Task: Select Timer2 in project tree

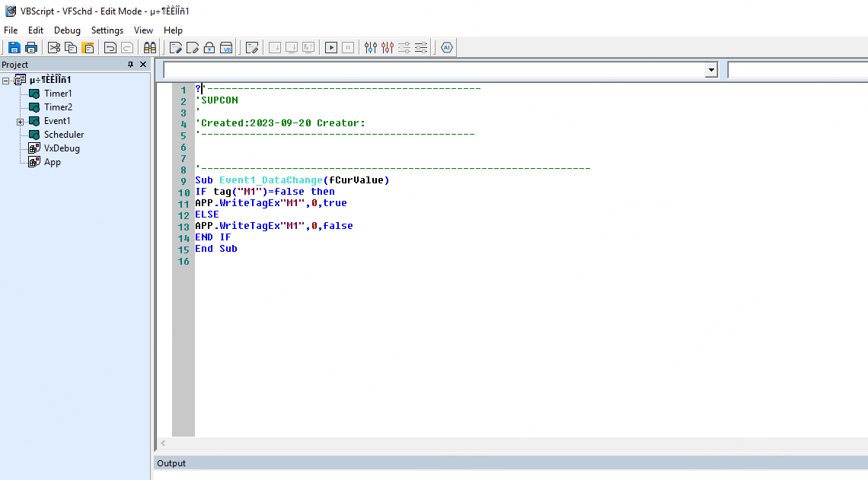Action: click(x=58, y=107)
